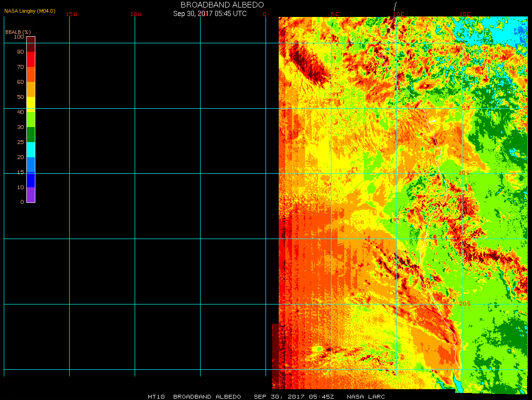The height and width of the screenshot is (400, 532).
Task: Select the 20S latitude label
Action: [x=464, y=304]
